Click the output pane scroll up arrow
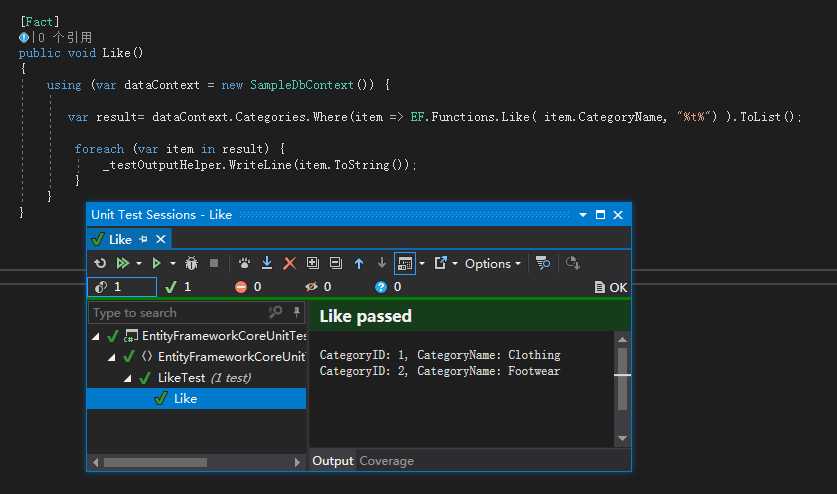This screenshot has width=837, height=494. click(622, 339)
